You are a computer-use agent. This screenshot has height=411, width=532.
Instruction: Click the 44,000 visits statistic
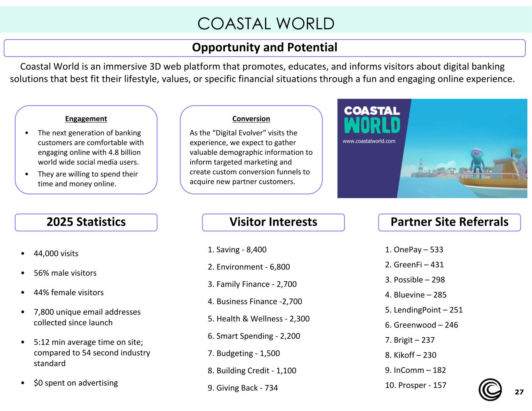(x=56, y=254)
